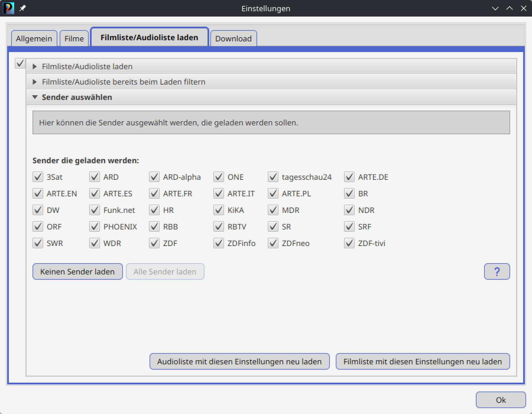Image resolution: width=532 pixels, height=414 pixels.
Task: Switch to the Allgemein tab
Action: pos(34,39)
